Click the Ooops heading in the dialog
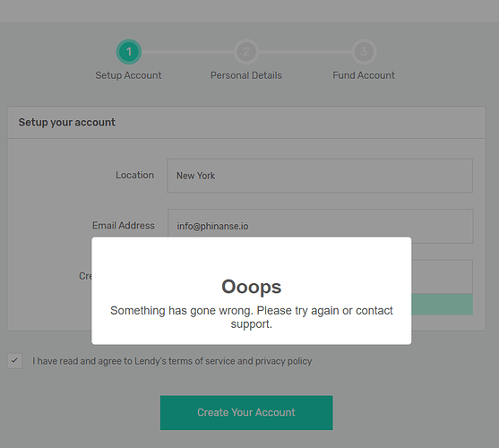Viewport: 499px width, 448px height. 252,287
